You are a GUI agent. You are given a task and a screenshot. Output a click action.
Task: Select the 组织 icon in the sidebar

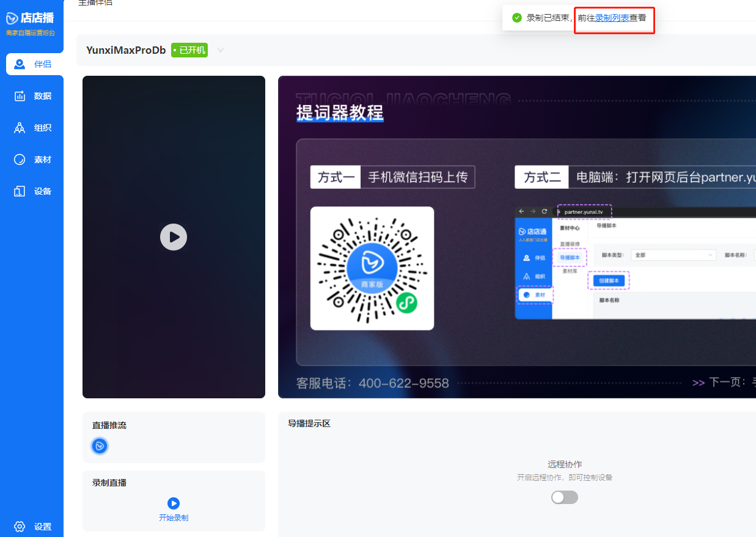[20, 128]
